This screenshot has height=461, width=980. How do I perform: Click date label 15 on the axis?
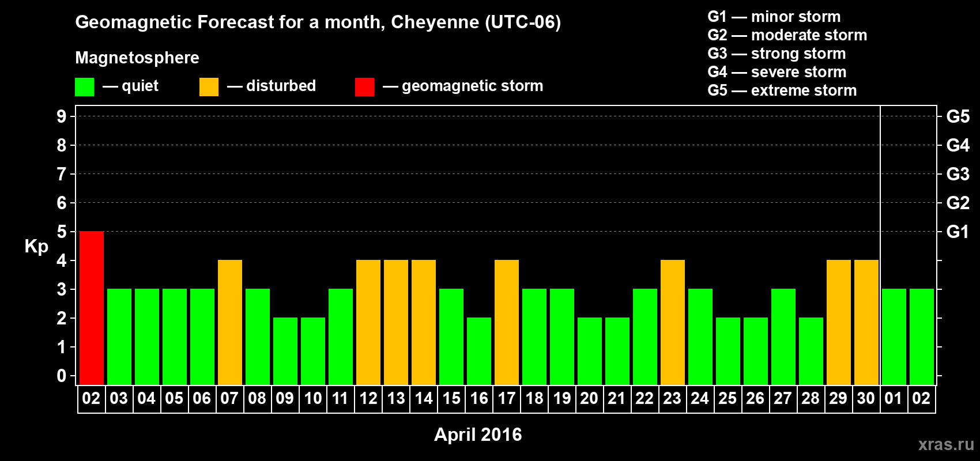coord(451,399)
